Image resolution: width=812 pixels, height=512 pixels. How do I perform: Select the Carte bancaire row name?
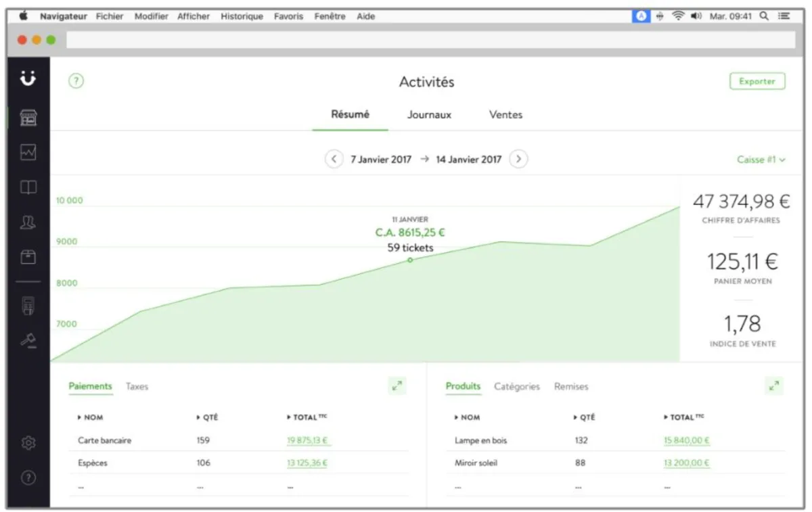(105, 440)
